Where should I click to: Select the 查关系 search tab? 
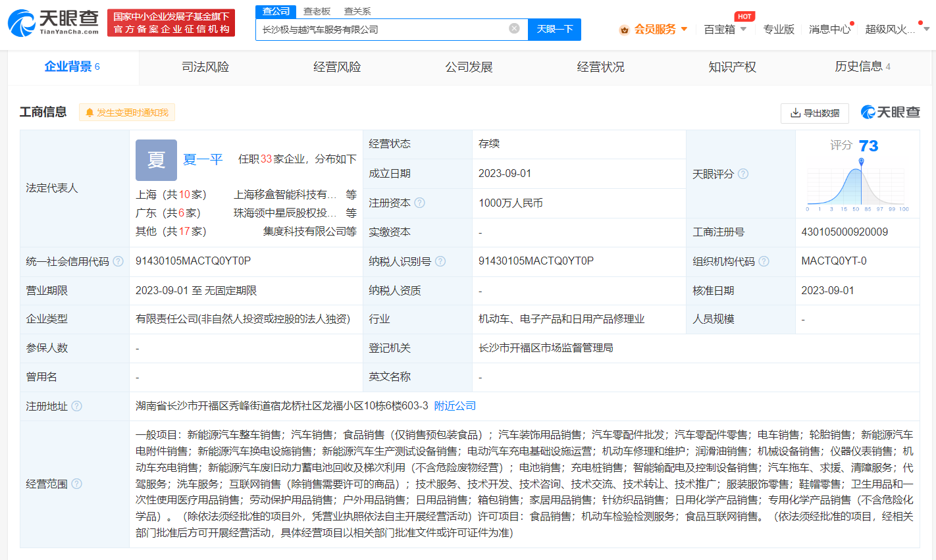coord(357,11)
